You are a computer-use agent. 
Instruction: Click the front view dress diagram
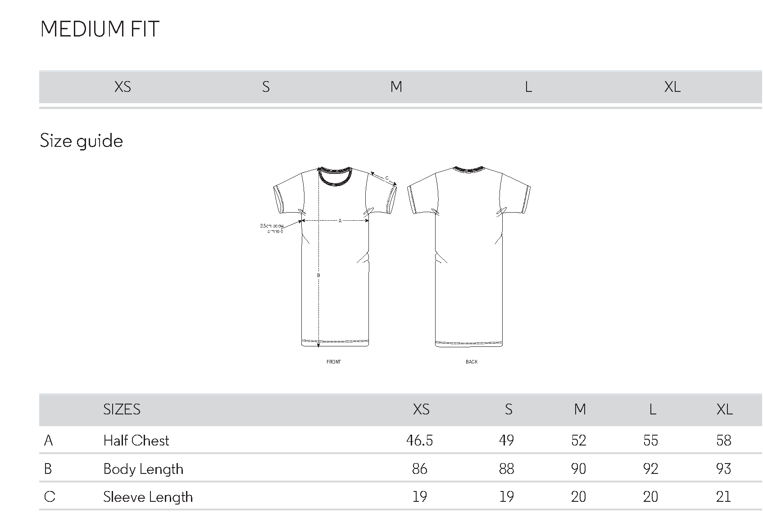[x=335, y=257]
